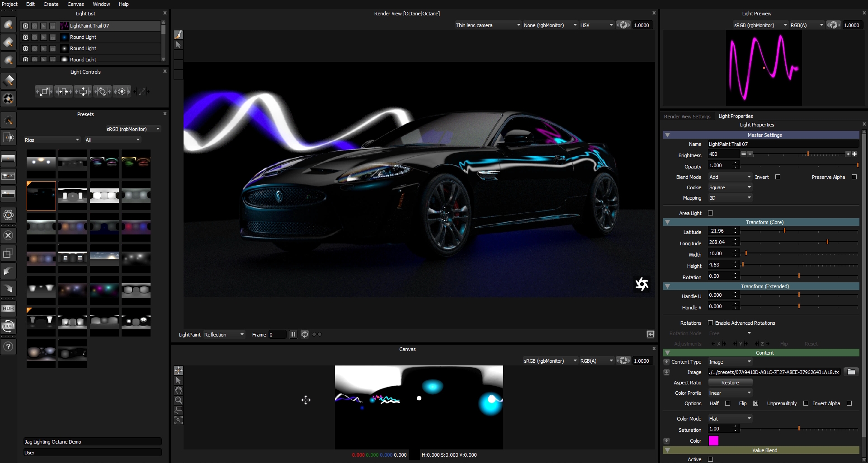The image size is (868, 463).
Task: Activate the pan hand tool in Canvas panel
Action: (x=179, y=390)
